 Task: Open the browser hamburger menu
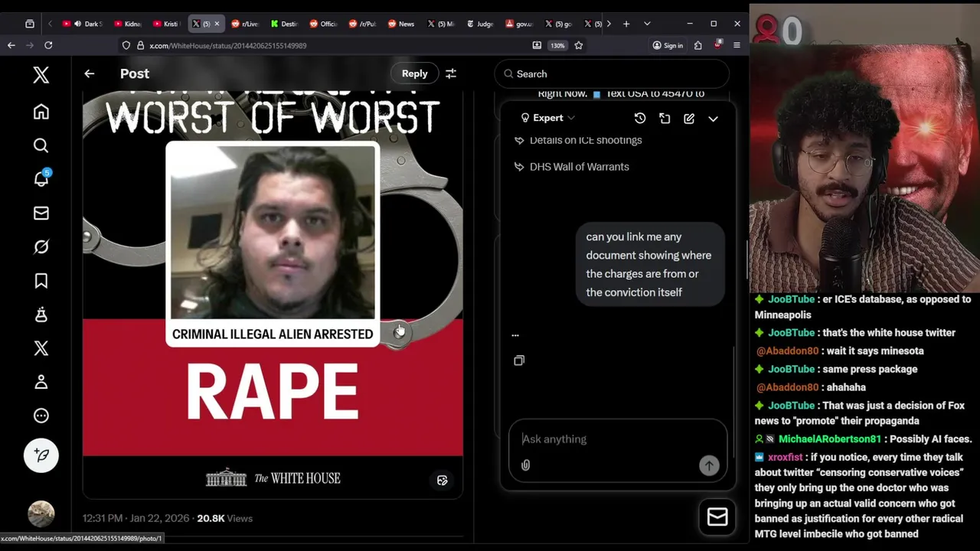click(737, 45)
